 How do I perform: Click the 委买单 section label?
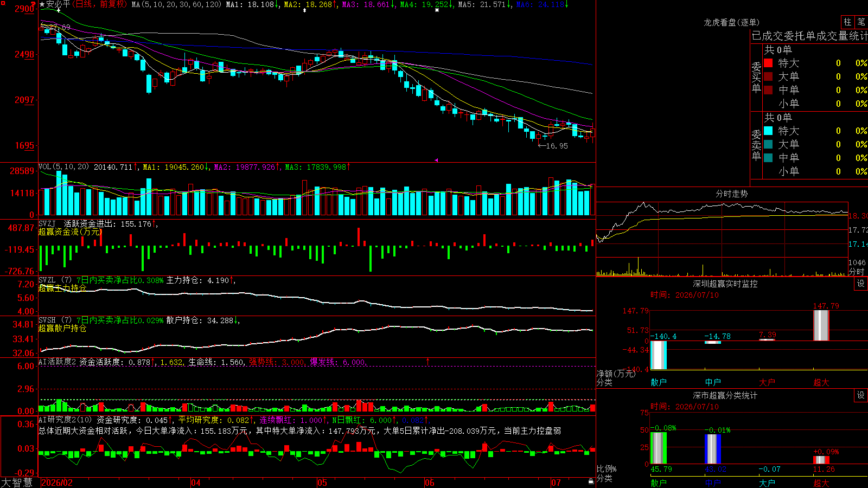(x=756, y=77)
